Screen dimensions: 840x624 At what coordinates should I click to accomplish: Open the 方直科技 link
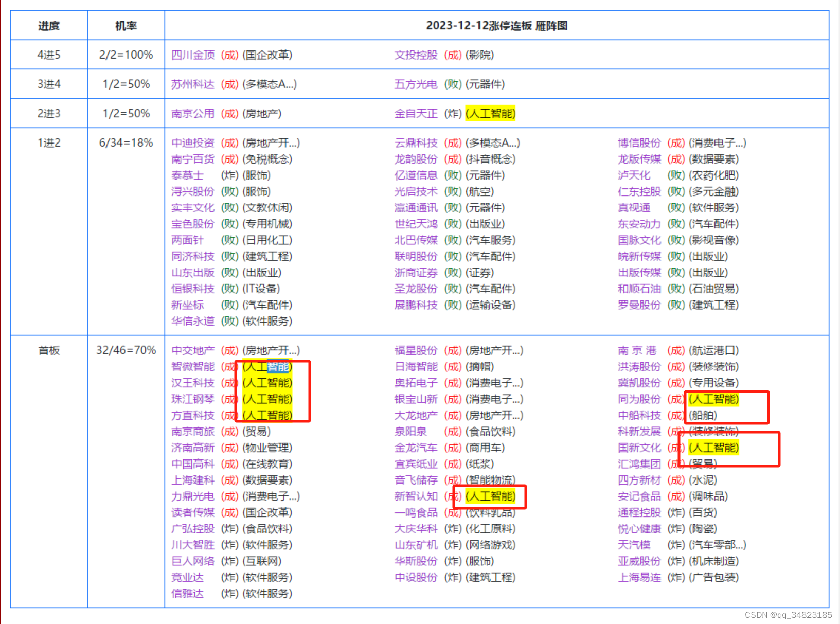pos(193,416)
